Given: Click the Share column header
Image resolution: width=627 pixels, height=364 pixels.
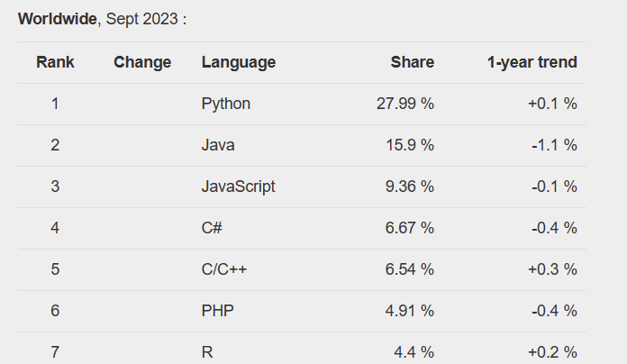Looking at the screenshot, I should (x=413, y=62).
